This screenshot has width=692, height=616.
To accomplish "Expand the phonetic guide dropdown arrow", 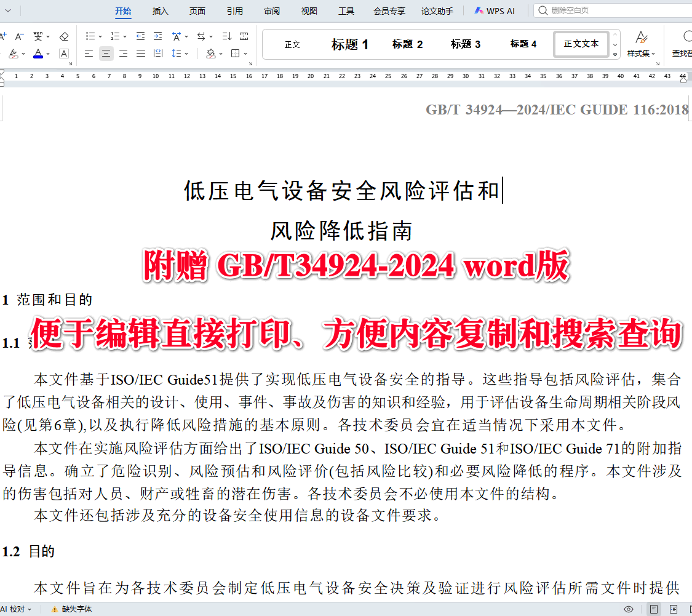I will pyautogui.click(x=48, y=37).
